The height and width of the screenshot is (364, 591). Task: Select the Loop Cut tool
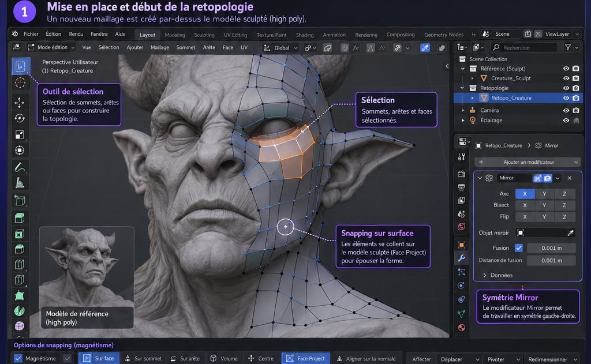(x=20, y=265)
